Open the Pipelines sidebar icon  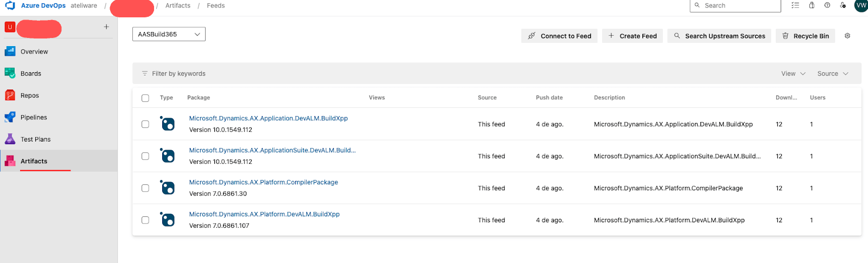(x=10, y=117)
